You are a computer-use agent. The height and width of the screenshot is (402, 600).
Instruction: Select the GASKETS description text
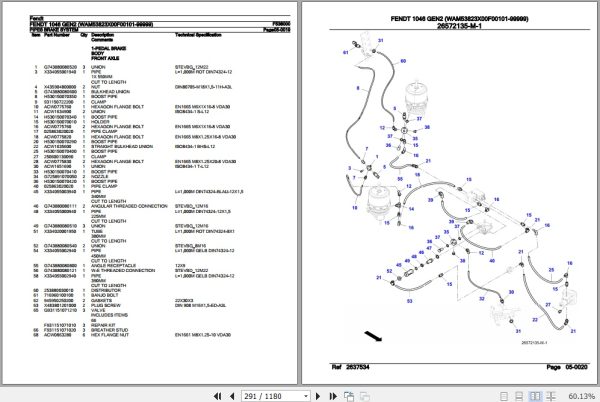click(x=101, y=300)
